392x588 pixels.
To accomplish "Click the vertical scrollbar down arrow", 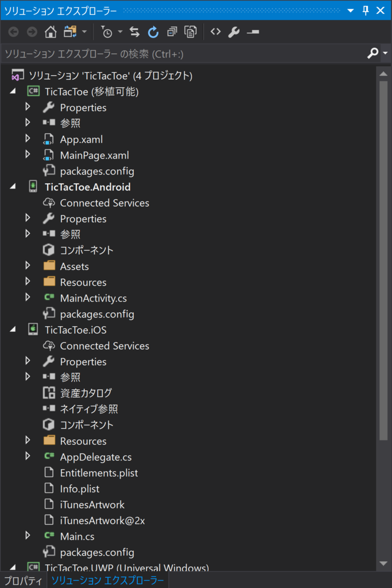I will pos(383,563).
